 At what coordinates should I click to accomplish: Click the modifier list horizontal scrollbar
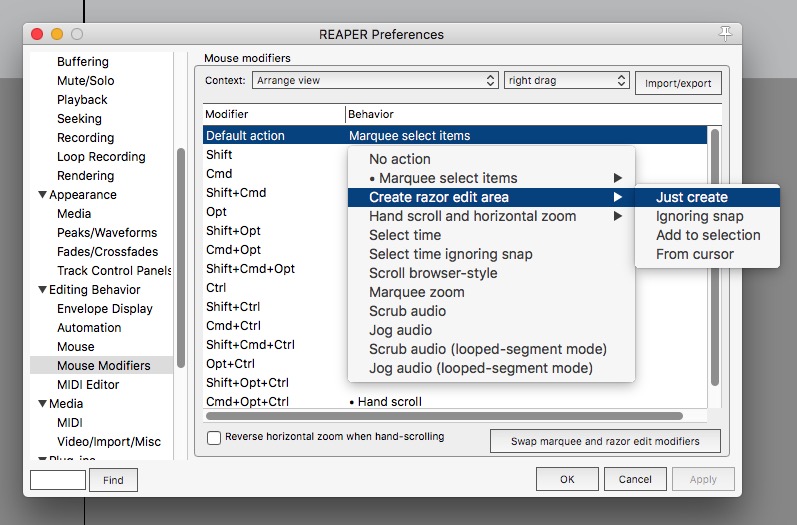(444, 416)
